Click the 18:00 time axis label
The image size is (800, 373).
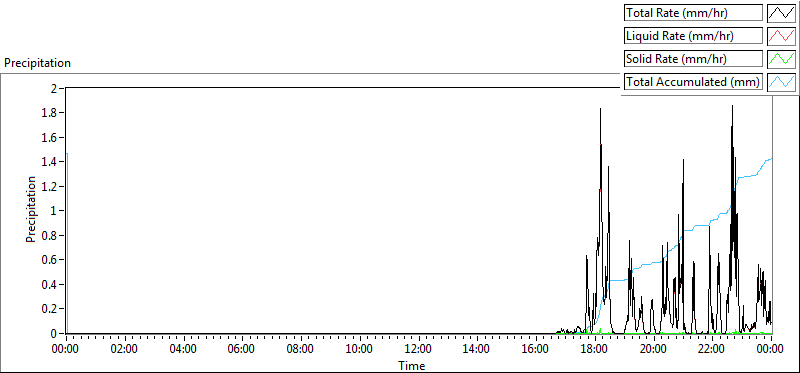coord(594,350)
